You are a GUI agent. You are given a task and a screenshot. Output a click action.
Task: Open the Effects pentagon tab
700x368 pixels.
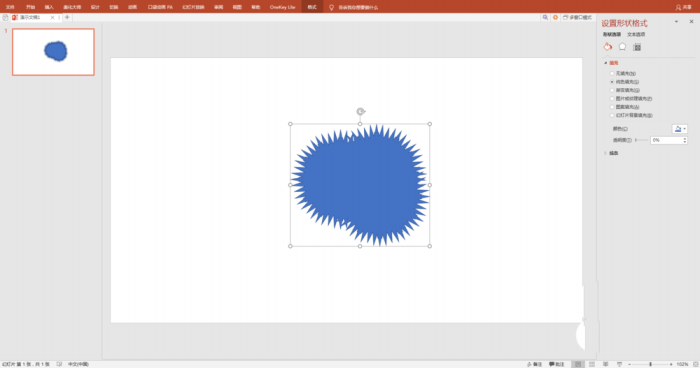[x=622, y=47]
